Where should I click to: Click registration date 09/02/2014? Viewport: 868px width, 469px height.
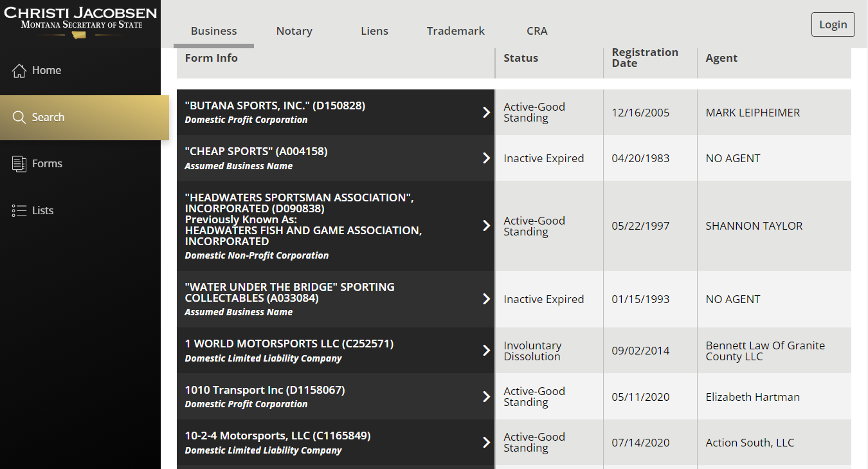tap(640, 351)
